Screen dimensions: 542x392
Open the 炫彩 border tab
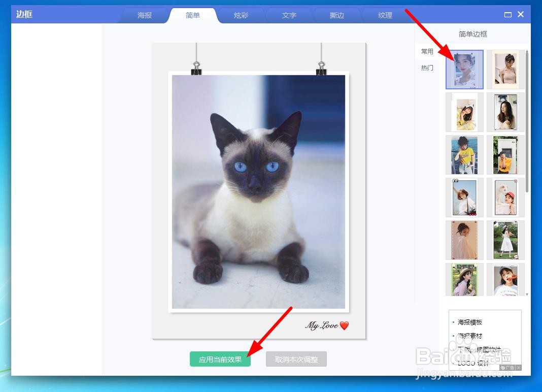click(x=241, y=15)
